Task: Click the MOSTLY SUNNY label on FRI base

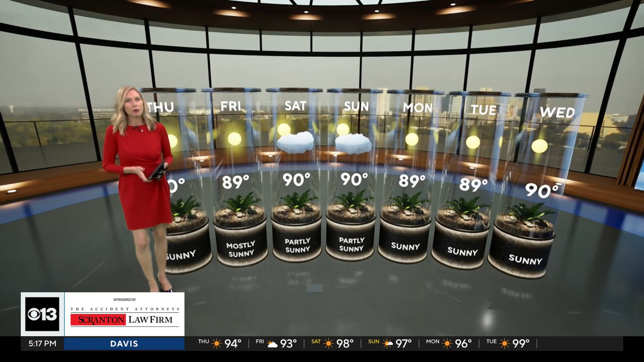Action: (x=241, y=249)
